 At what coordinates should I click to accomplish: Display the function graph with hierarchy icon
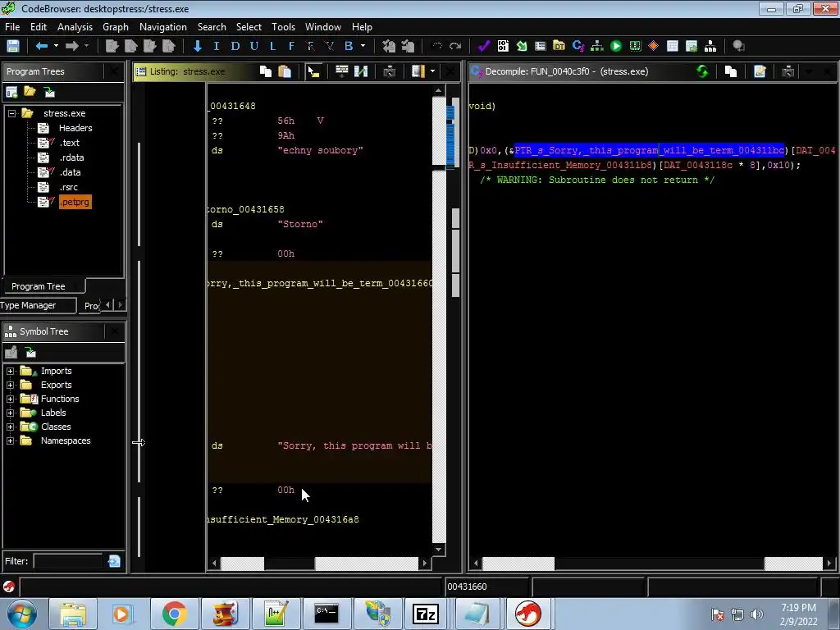(x=597, y=46)
